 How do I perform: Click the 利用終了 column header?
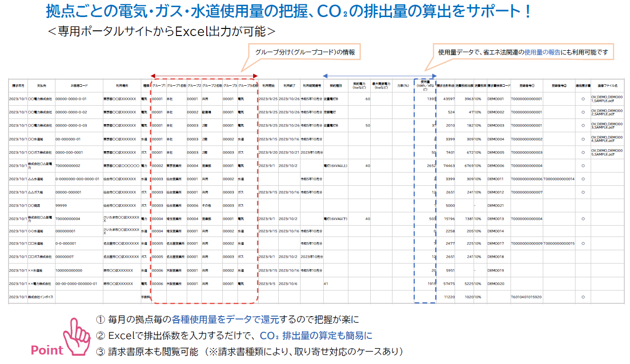click(289, 86)
